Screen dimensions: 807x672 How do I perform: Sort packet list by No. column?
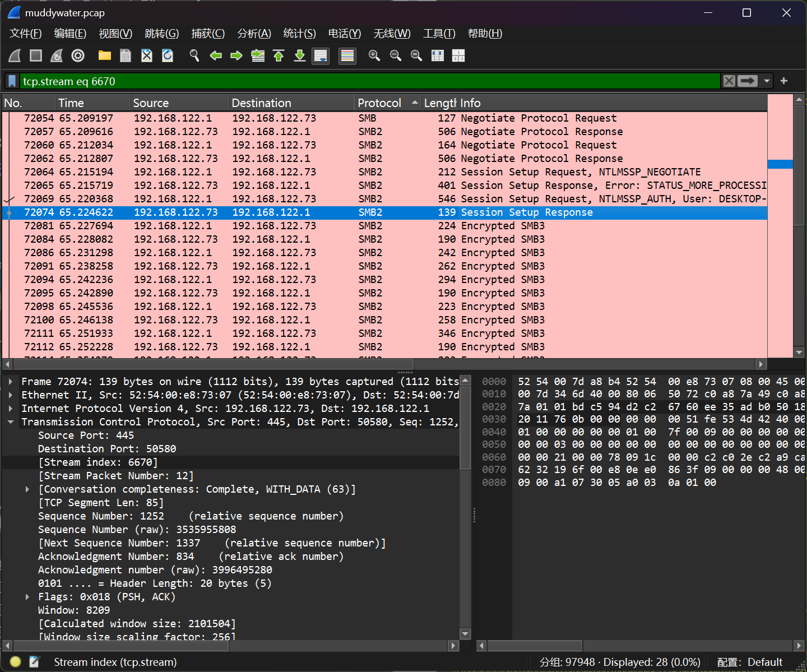coord(29,103)
